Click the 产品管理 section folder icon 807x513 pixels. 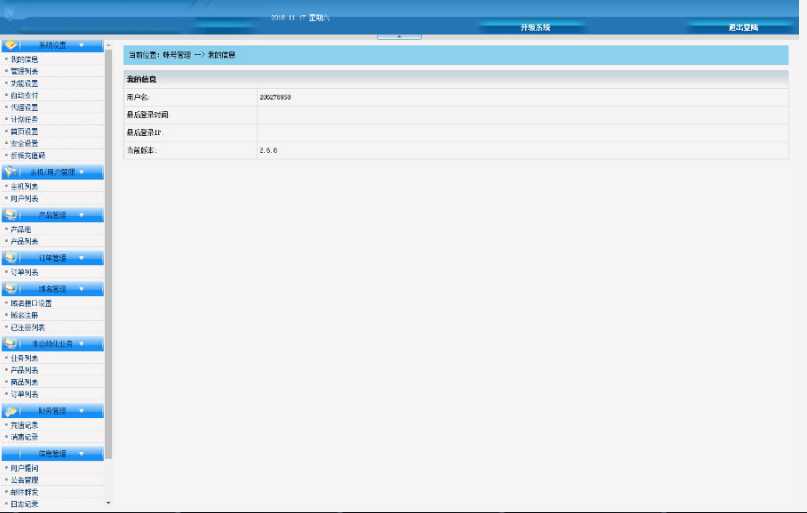click(x=11, y=215)
